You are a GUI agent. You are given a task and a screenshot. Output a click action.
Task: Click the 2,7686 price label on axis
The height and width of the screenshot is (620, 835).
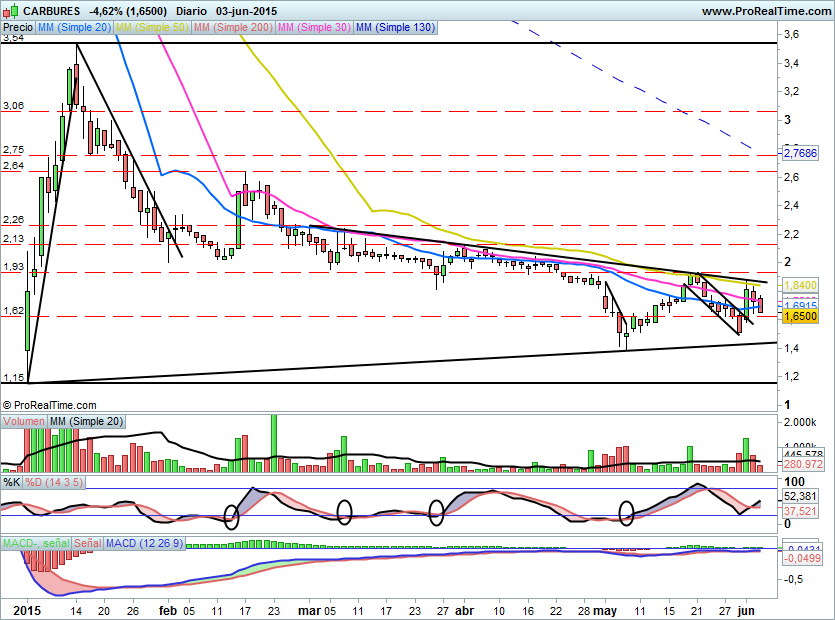click(800, 154)
